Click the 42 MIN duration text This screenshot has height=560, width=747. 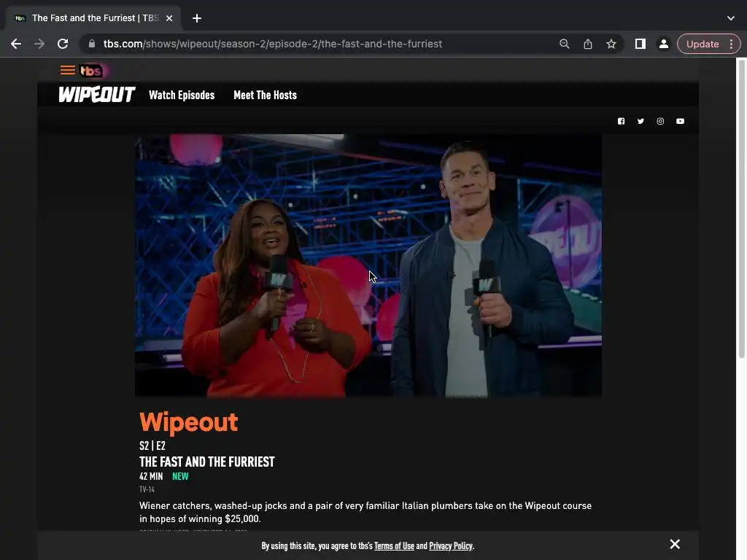pos(150,476)
